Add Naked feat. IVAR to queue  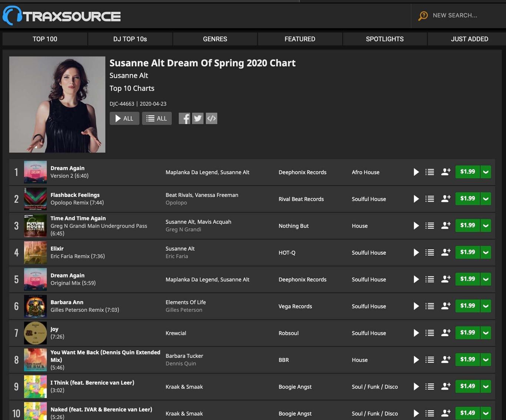[430, 413]
